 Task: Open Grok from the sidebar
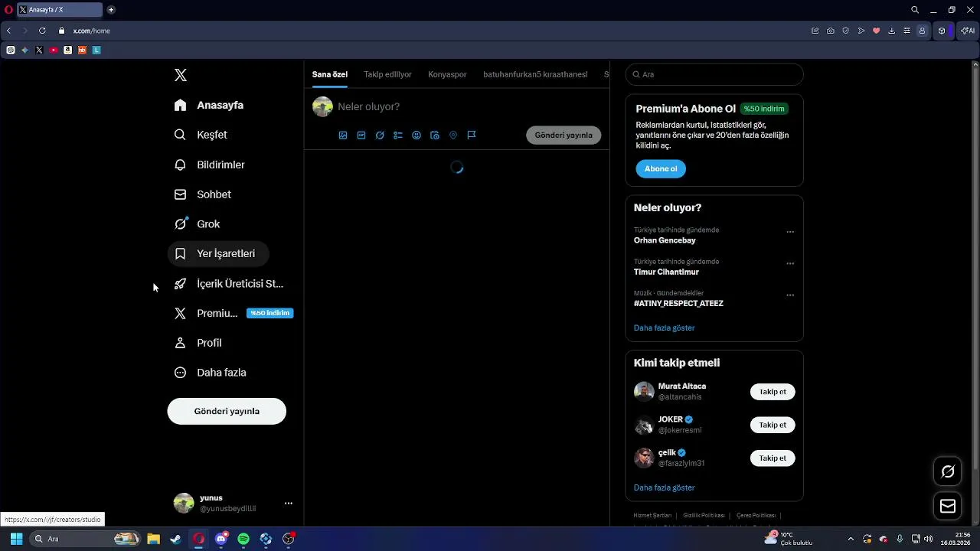pos(198,224)
